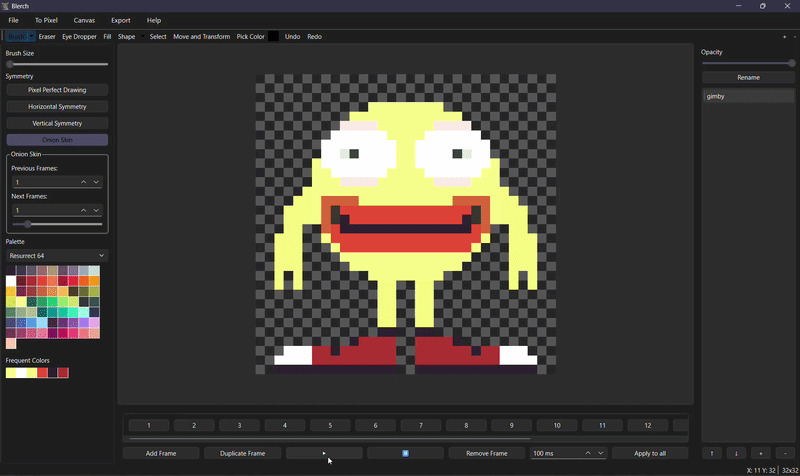The width and height of the screenshot is (800, 476).
Task: Add a new layer with plus button
Action: pyautogui.click(x=761, y=453)
